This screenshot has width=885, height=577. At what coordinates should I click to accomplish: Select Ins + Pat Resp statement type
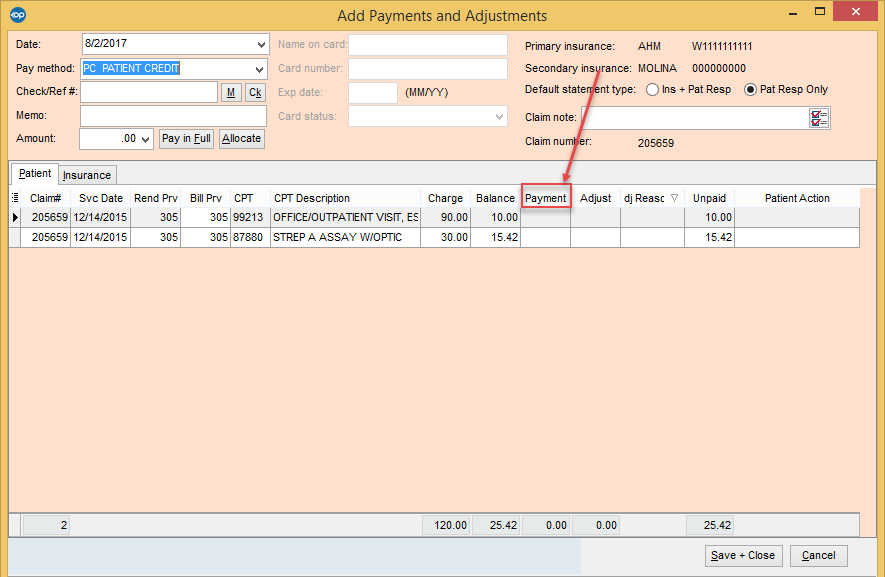click(652, 90)
